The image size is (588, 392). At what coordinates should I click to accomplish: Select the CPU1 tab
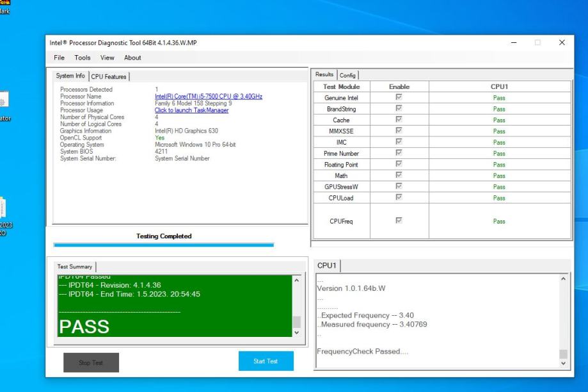click(328, 265)
